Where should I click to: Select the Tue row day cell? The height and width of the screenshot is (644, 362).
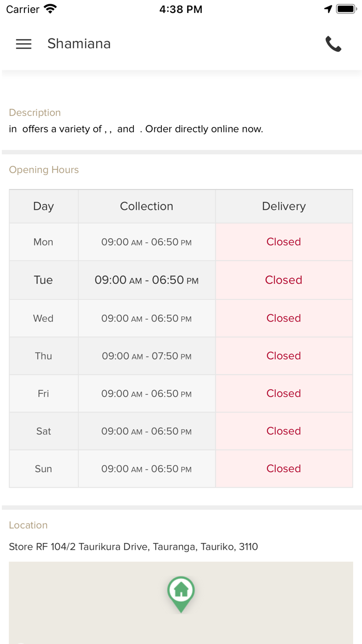[x=43, y=280]
